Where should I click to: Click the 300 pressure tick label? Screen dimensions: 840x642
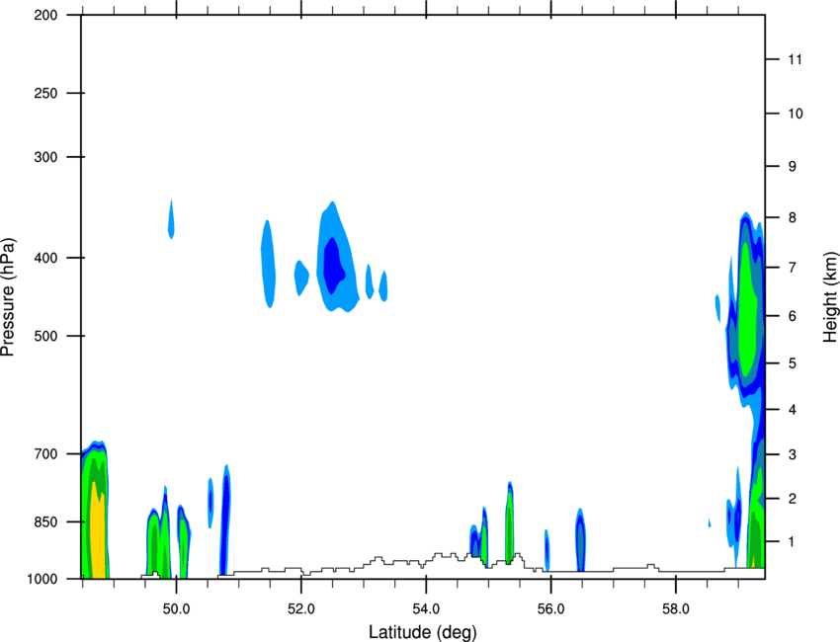[45, 157]
